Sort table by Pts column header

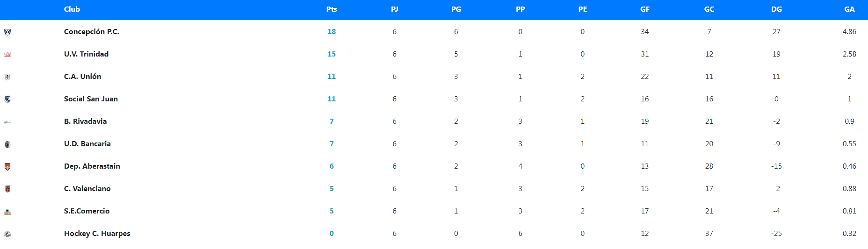[332, 9]
